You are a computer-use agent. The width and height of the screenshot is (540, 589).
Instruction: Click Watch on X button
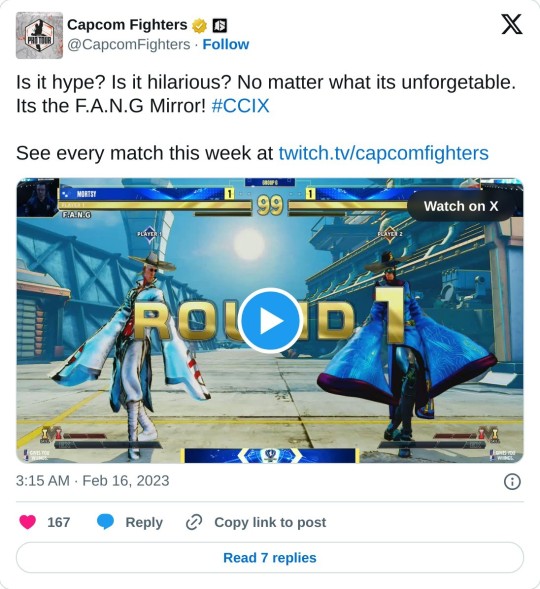tap(461, 206)
